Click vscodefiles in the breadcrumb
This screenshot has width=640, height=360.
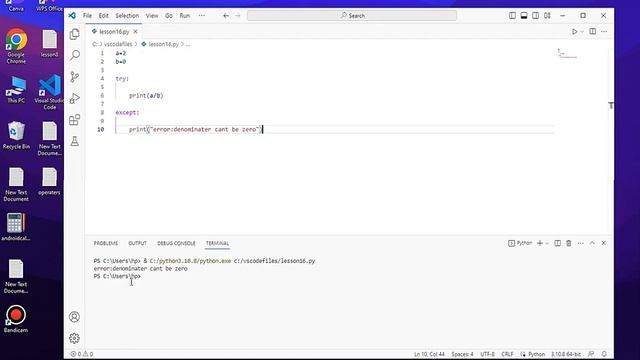tap(118, 44)
